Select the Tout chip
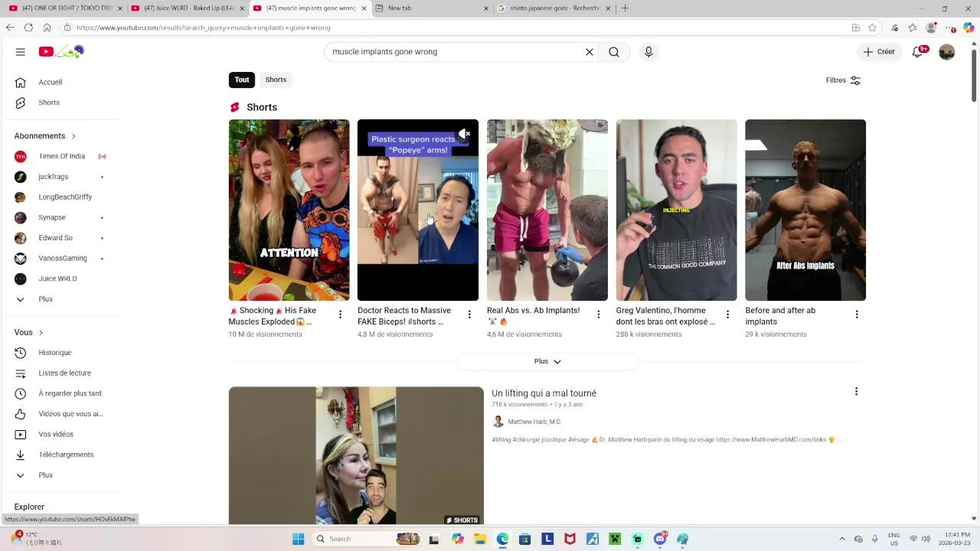Viewport: 980px width, 551px height. tap(242, 80)
